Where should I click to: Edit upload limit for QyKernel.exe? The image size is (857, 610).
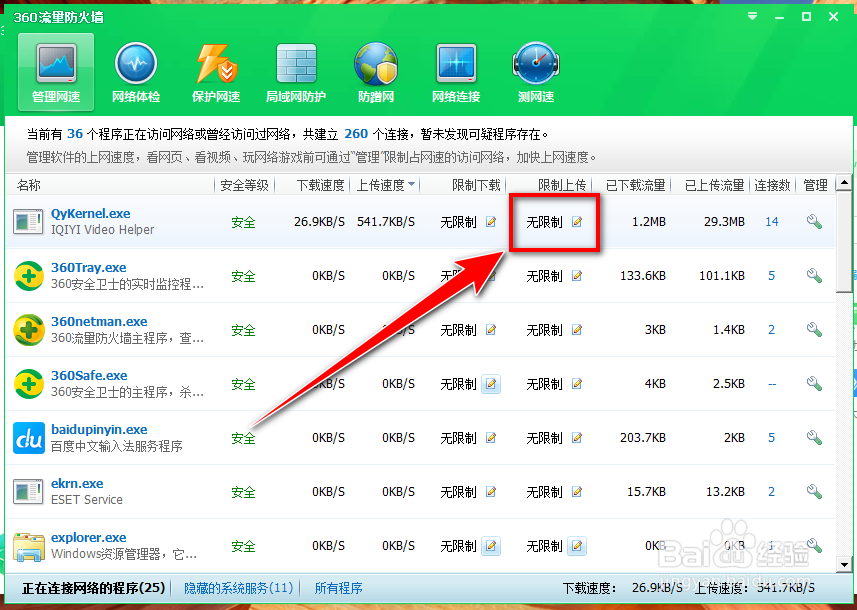coord(577,222)
